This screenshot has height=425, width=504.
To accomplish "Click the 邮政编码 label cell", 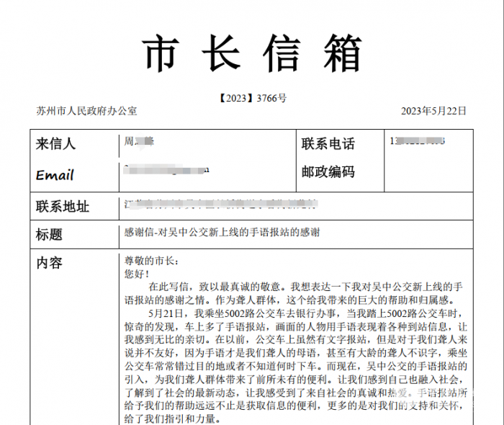I will click(328, 172).
